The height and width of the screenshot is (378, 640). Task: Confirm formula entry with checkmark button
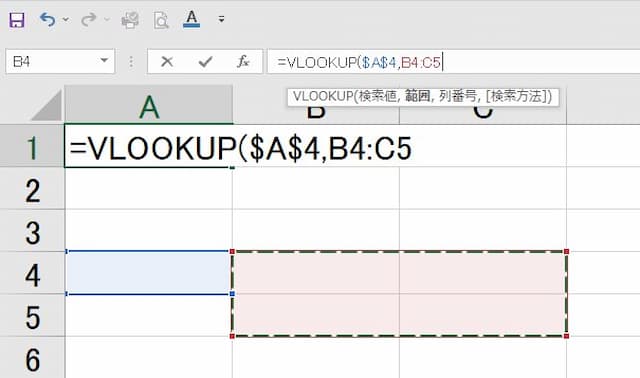[x=205, y=62]
